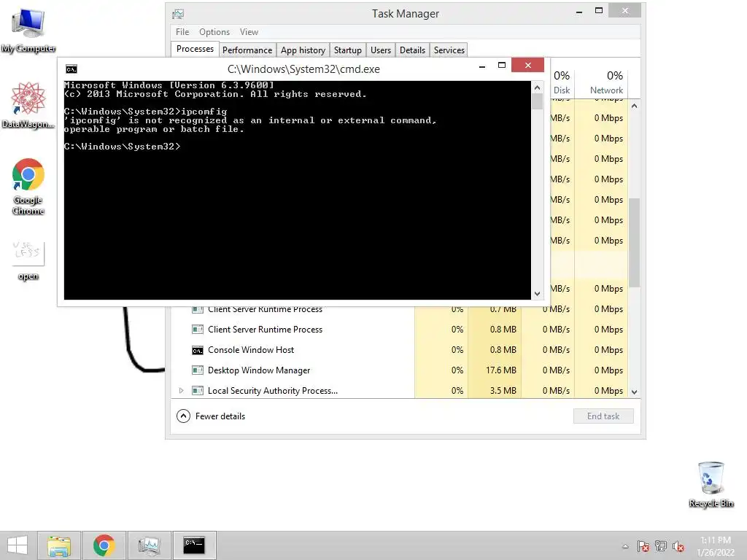747x560 pixels.
Task: Switch to the Startup tab
Action: click(x=348, y=50)
